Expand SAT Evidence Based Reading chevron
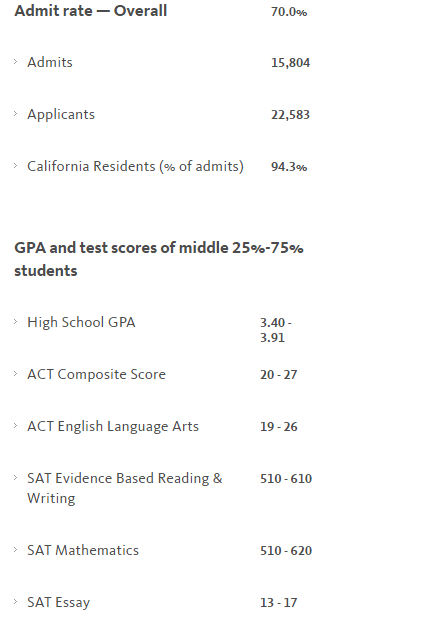The width and height of the screenshot is (442, 619). [15, 478]
